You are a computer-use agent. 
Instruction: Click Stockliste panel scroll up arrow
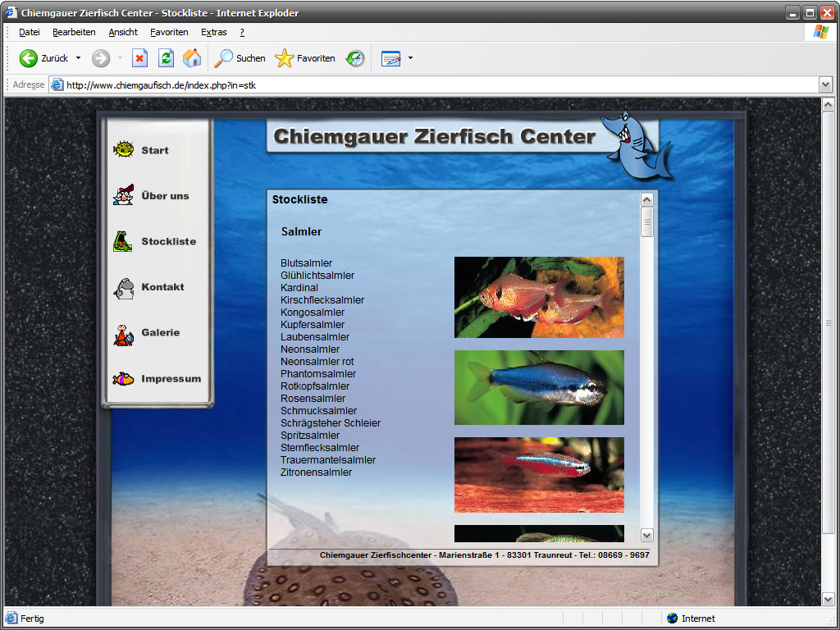(646, 200)
